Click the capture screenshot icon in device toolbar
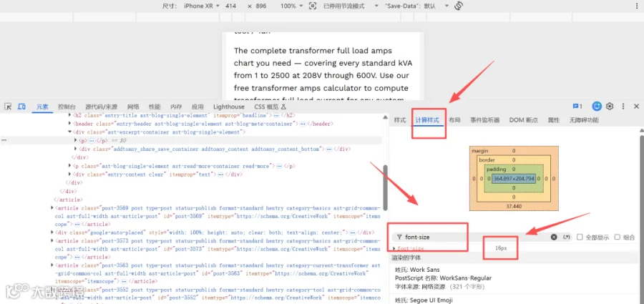 pyautogui.click(x=313, y=6)
